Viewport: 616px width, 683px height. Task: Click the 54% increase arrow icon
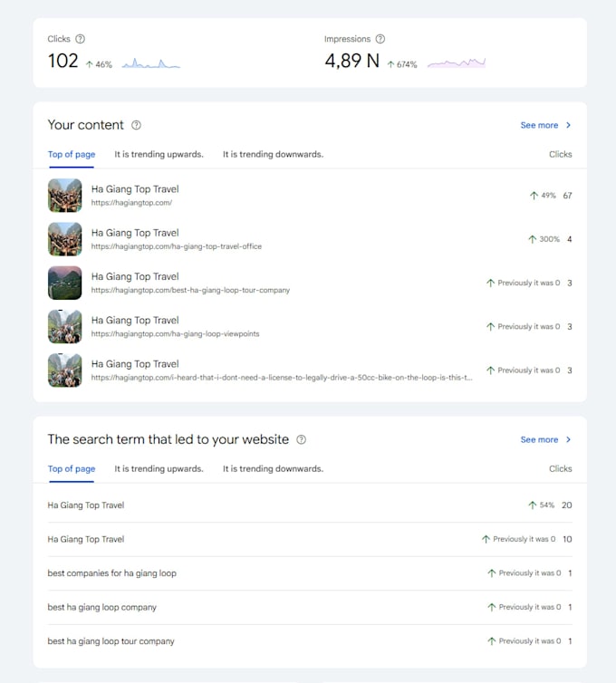[x=532, y=505]
